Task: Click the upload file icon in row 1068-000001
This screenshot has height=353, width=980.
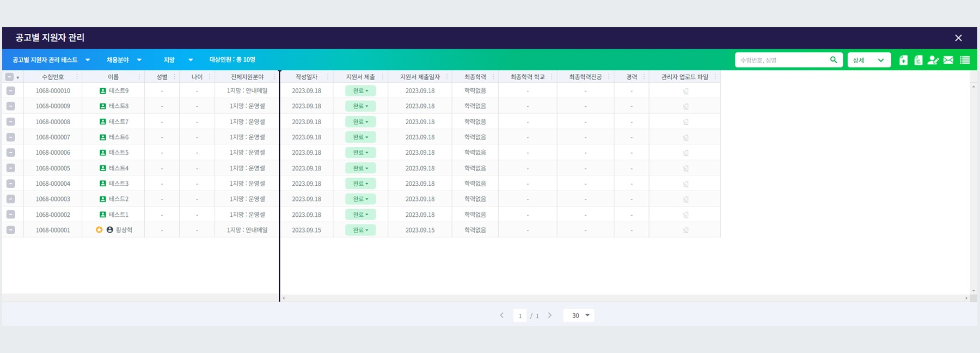Action: [686, 230]
